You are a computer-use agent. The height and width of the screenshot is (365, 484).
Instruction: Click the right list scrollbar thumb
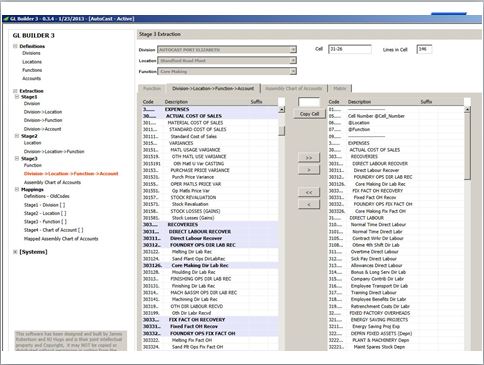(467, 147)
